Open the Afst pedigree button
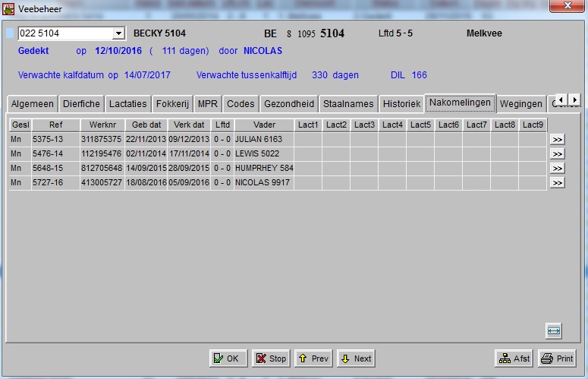This screenshot has width=588, height=379. pos(514,358)
